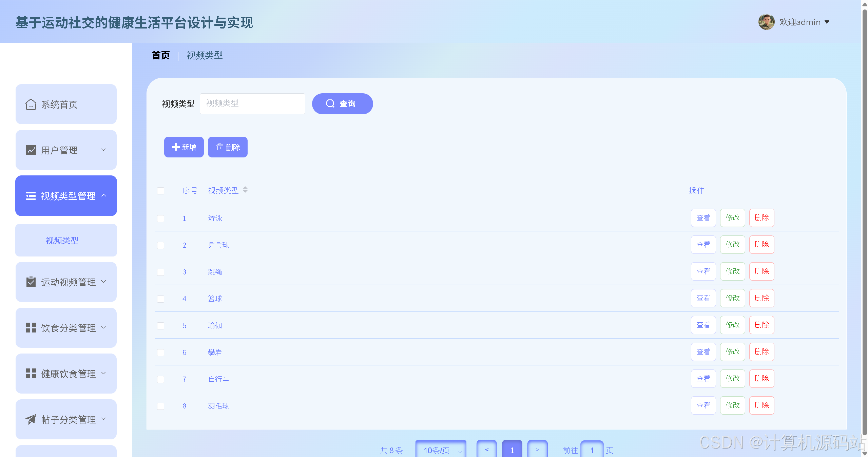Click the list icon beside 视频类型管理
This screenshot has width=868, height=457.
(x=31, y=196)
